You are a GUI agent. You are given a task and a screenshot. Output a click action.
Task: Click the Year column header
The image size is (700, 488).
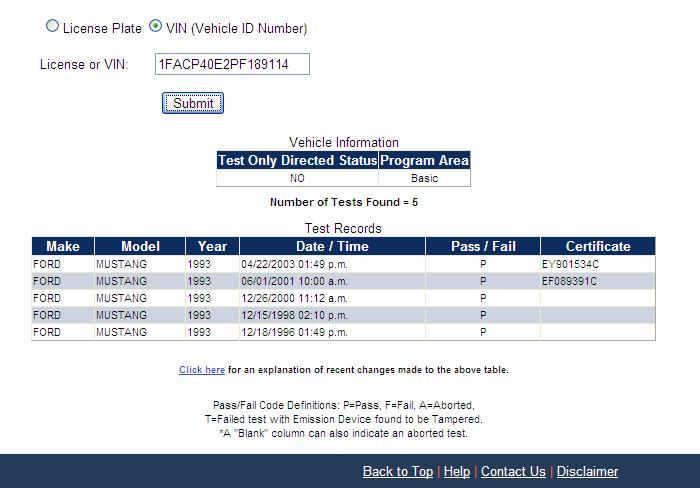(x=212, y=246)
